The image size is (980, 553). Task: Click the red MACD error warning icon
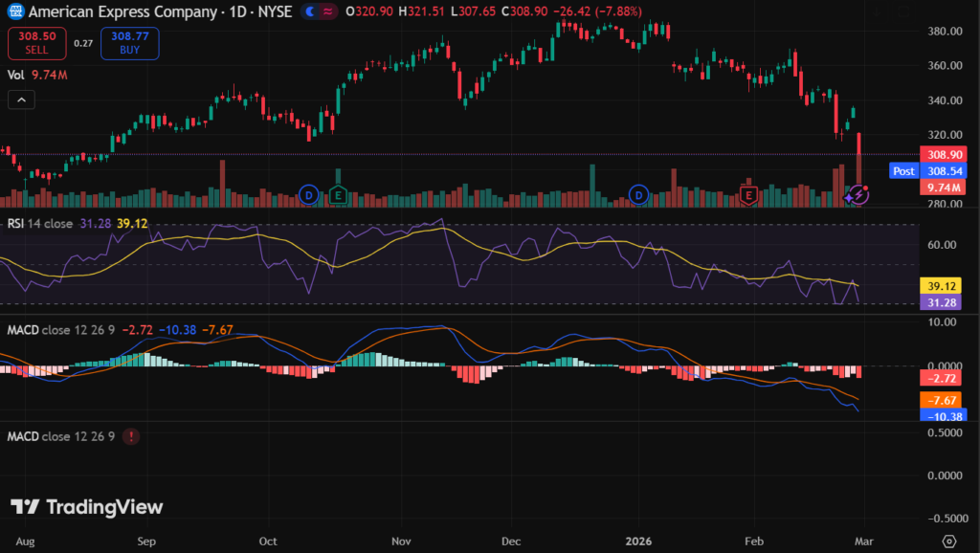130,436
